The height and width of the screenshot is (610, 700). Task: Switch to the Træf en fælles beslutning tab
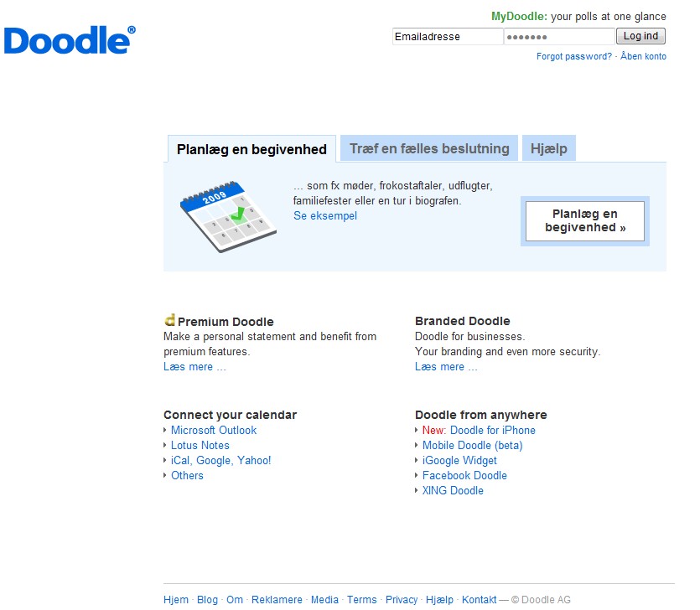[x=429, y=149]
